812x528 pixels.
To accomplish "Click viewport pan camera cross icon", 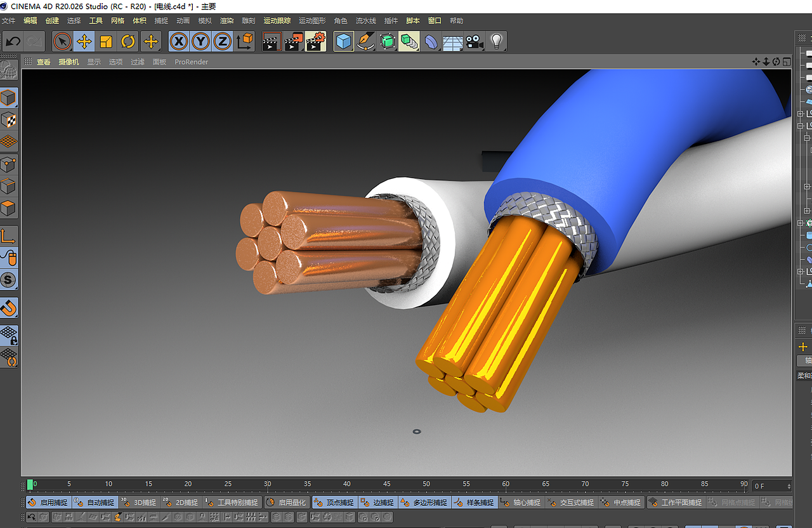I will (756, 62).
